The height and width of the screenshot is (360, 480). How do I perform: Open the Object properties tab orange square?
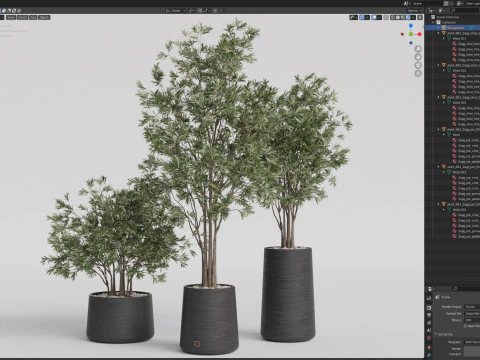coord(429,347)
